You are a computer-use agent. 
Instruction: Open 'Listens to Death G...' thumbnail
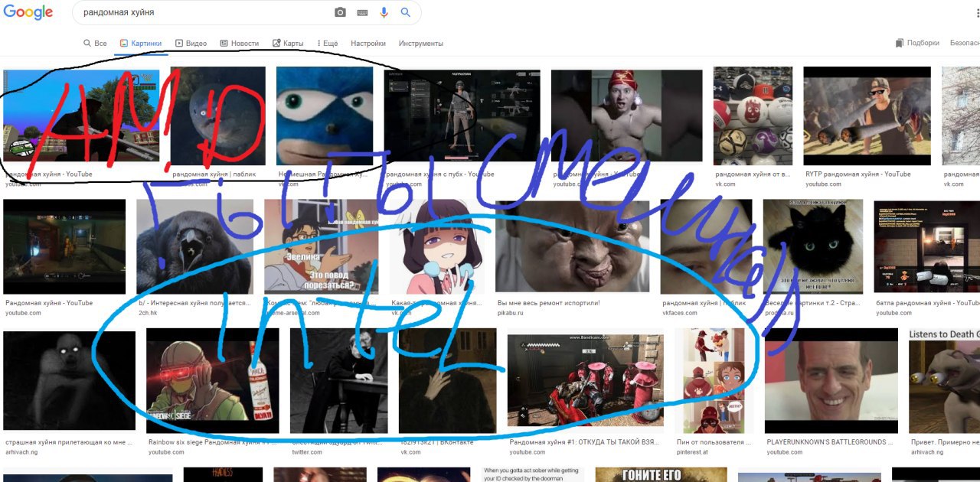click(x=944, y=381)
